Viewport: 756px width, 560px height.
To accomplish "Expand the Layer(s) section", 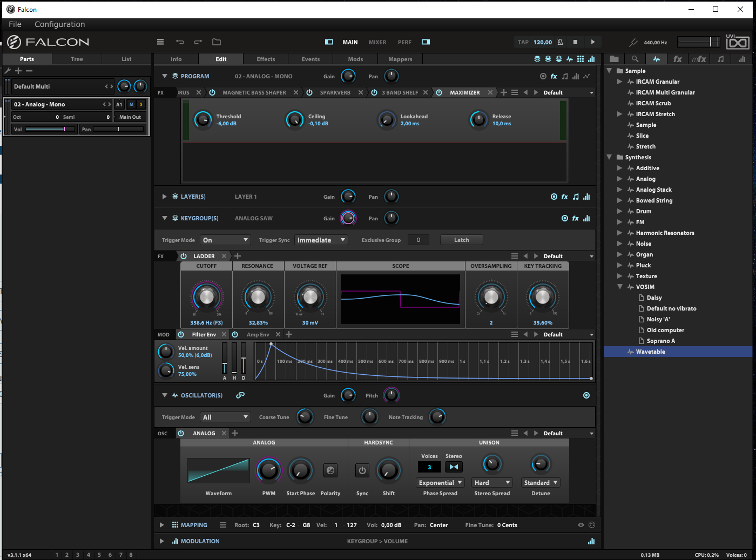I will click(165, 197).
